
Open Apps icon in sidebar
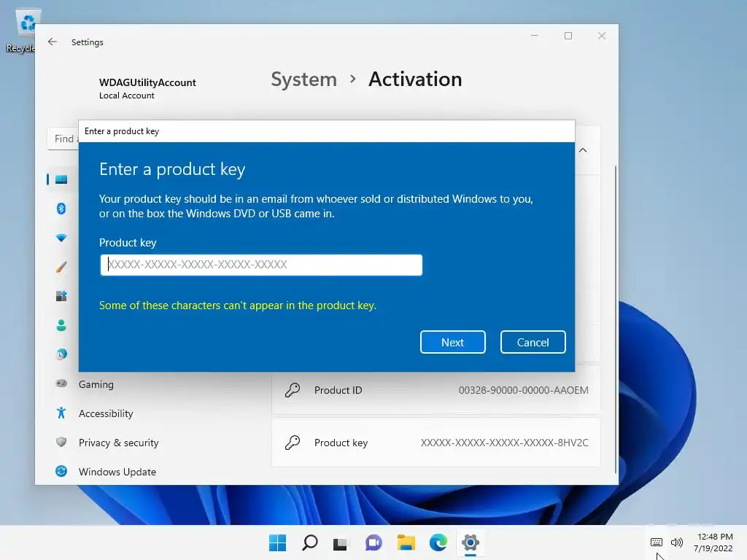pyautogui.click(x=61, y=296)
